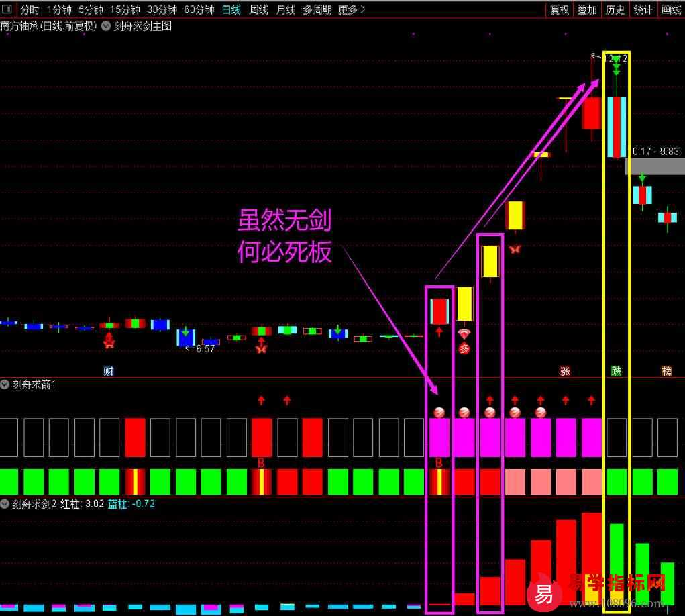Viewport: 685px width, 616px height.
Task: Expand the 刻舟求剑主图 indicator dropdown arrow
Action: [106, 25]
